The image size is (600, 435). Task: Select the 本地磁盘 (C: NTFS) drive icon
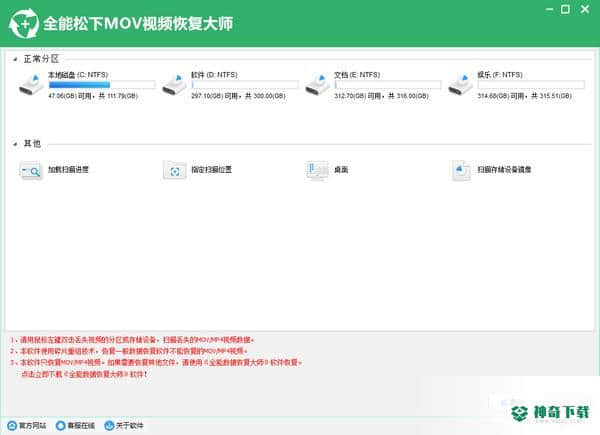tap(31, 85)
